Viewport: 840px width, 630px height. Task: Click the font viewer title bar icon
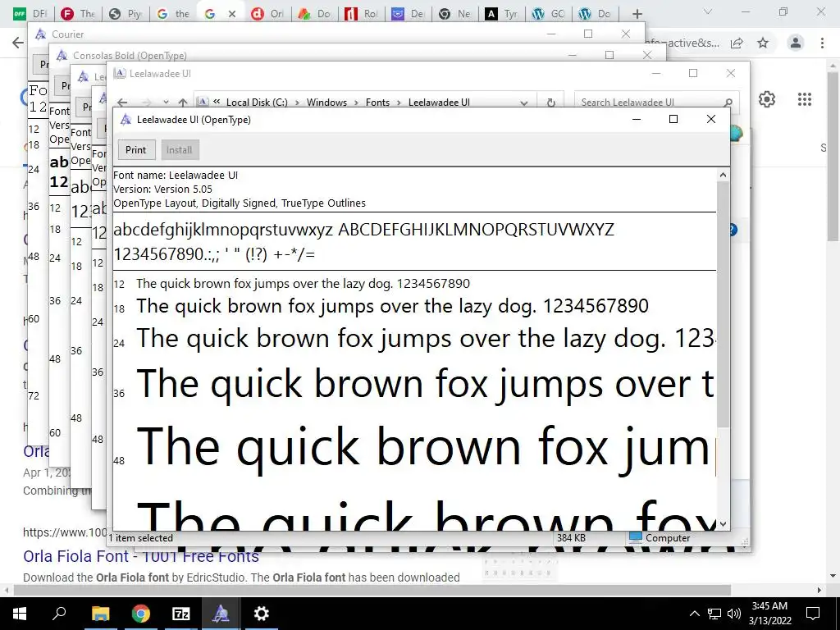tap(126, 120)
